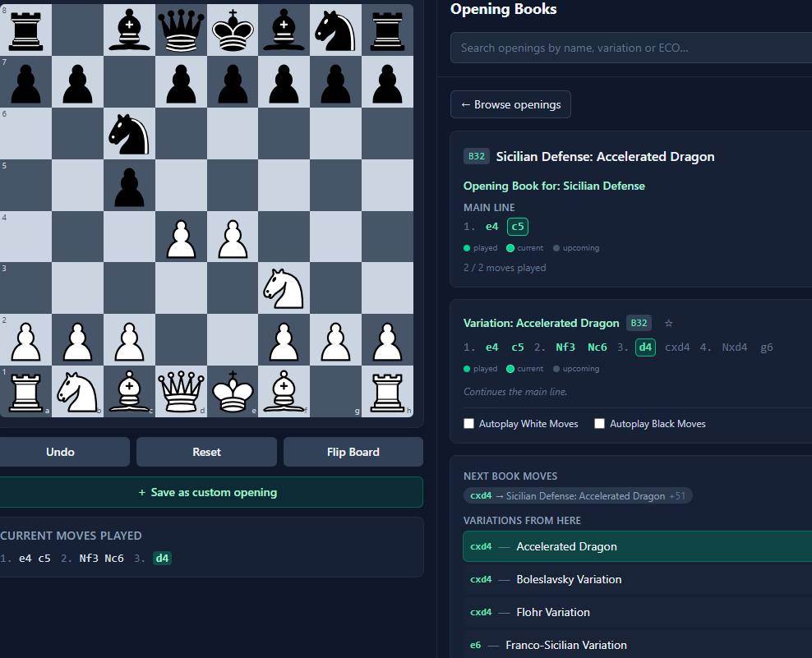Open Franco-Sicilian Variation row

(638, 645)
